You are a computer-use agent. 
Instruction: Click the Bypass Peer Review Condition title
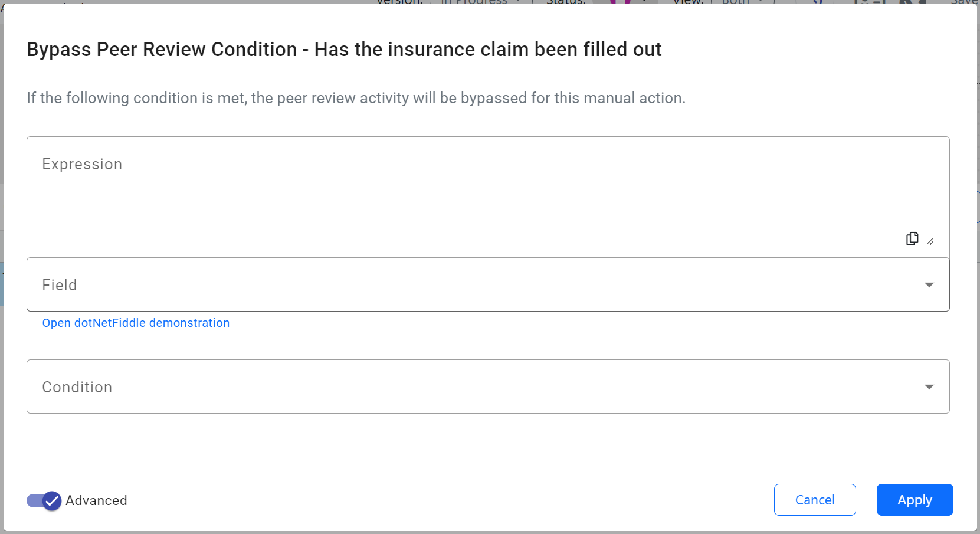coord(344,50)
